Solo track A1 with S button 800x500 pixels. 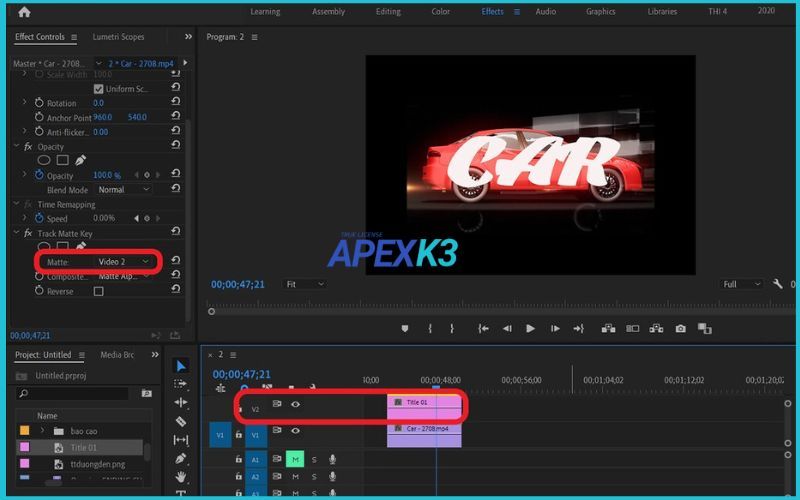[x=314, y=460]
